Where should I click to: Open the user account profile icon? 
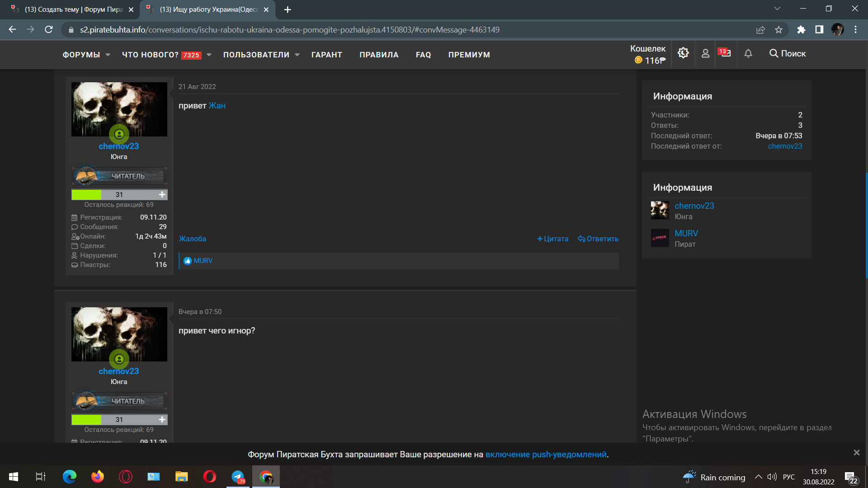705,53
